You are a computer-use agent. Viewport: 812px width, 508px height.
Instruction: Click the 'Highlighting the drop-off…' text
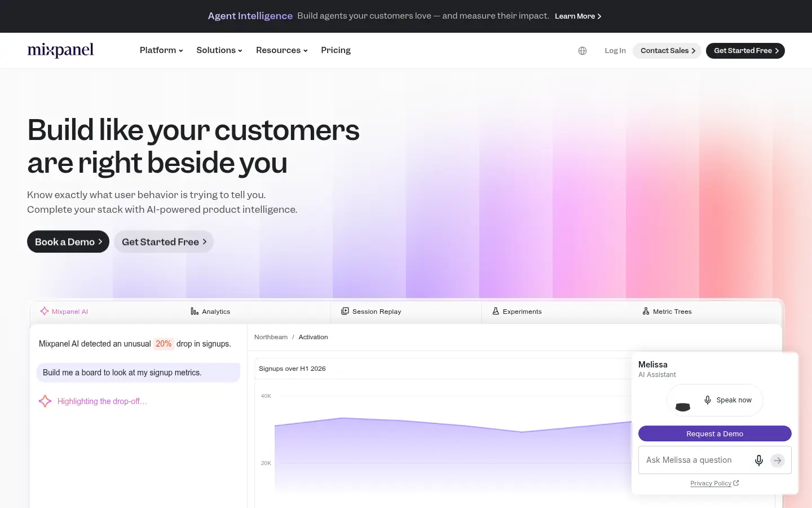click(x=102, y=401)
